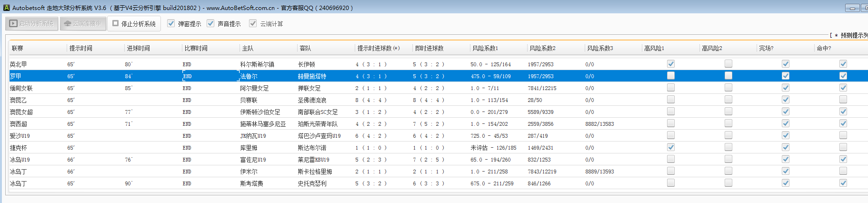Screen dimensions: 868x203
Task: Click the 主队 home team column header
Action: [x=248, y=48]
